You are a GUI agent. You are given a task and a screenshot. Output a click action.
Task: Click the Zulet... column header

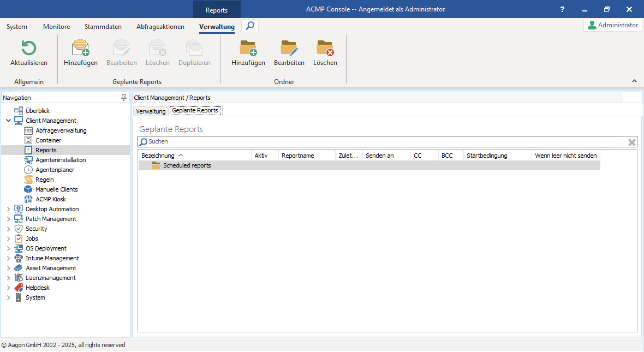coord(349,155)
